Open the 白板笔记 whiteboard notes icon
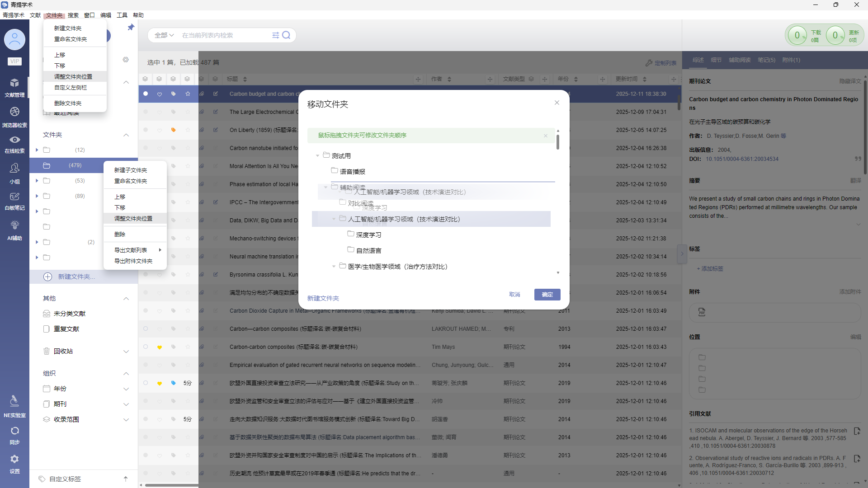 coord(14,197)
